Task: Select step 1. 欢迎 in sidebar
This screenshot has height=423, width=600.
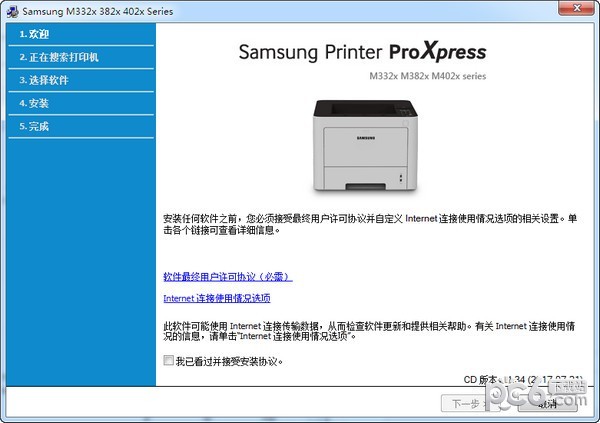Action: (81, 34)
